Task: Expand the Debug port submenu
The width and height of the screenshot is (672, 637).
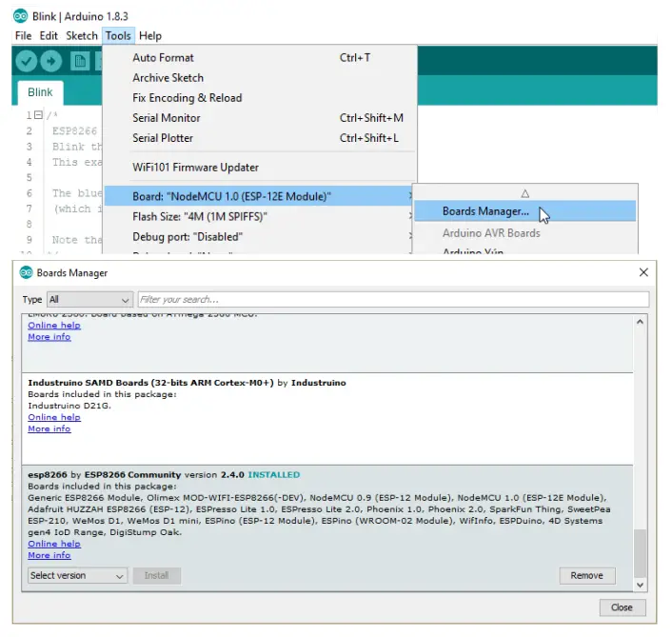Action: pyautogui.click(x=259, y=237)
